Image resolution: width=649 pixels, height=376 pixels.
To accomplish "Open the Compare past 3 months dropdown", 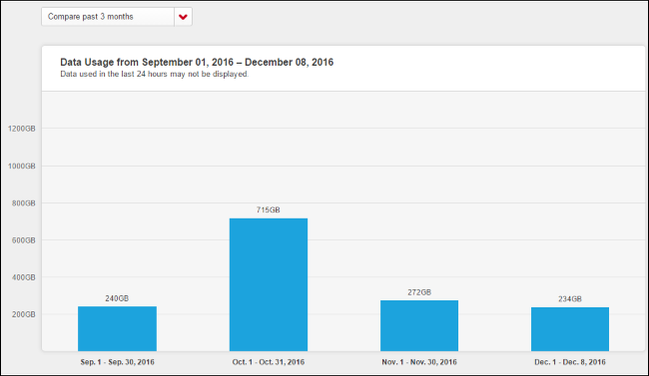I will (117, 17).
